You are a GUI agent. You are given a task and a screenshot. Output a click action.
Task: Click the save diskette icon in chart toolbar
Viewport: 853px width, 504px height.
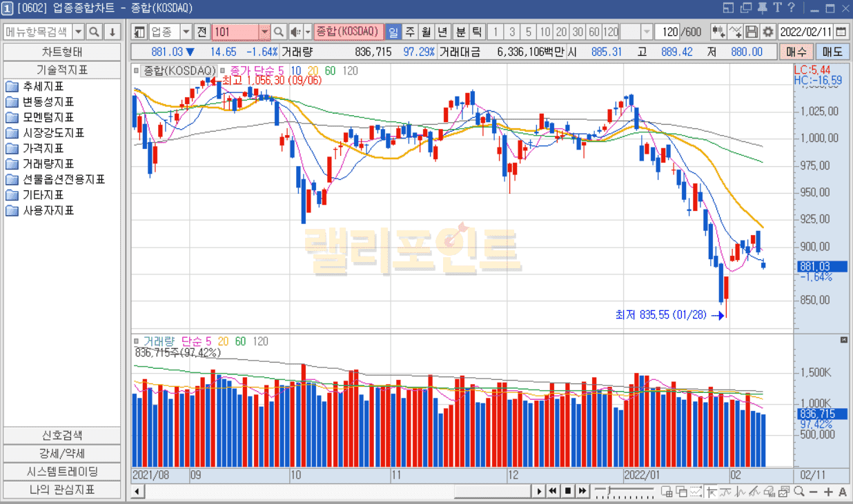click(752, 32)
